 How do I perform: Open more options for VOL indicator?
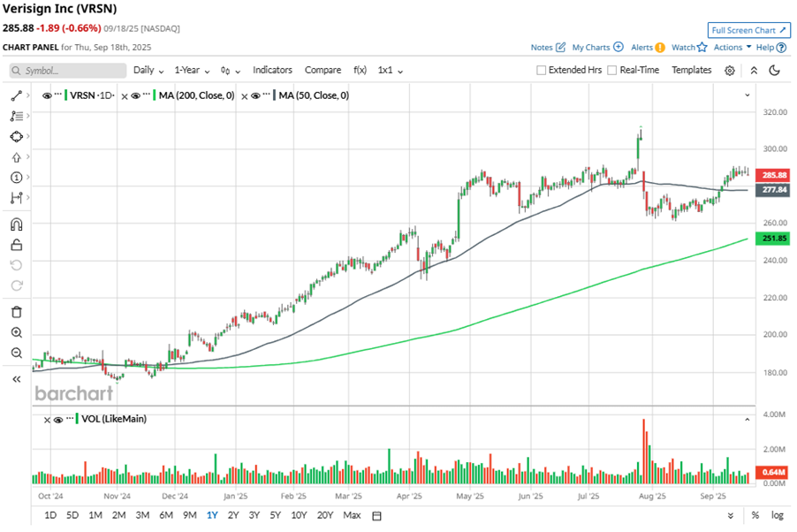click(x=70, y=418)
